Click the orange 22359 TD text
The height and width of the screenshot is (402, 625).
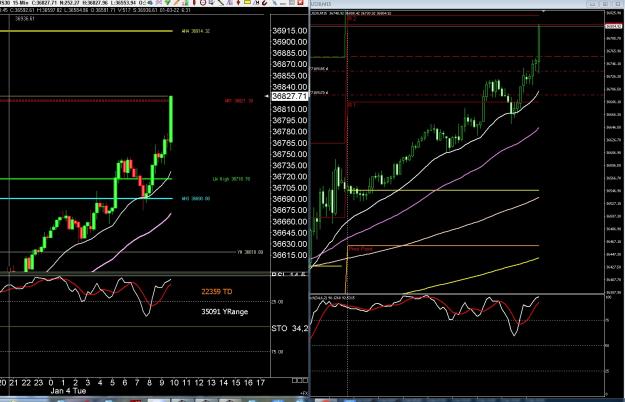[216, 292]
